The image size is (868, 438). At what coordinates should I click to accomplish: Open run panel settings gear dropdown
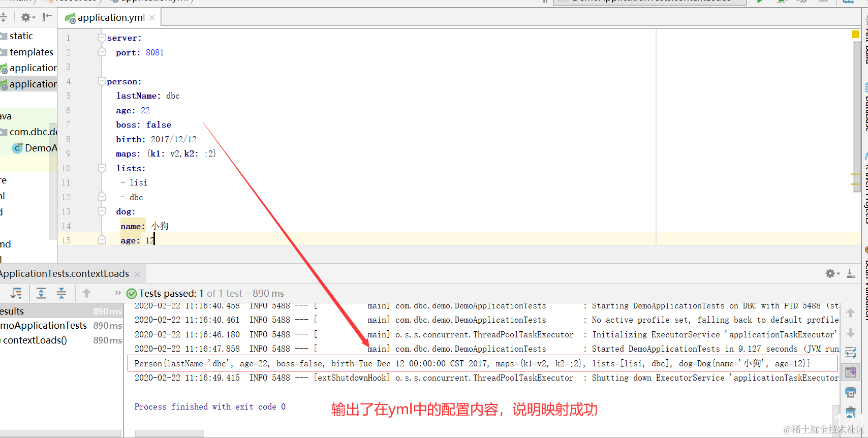tap(832, 274)
